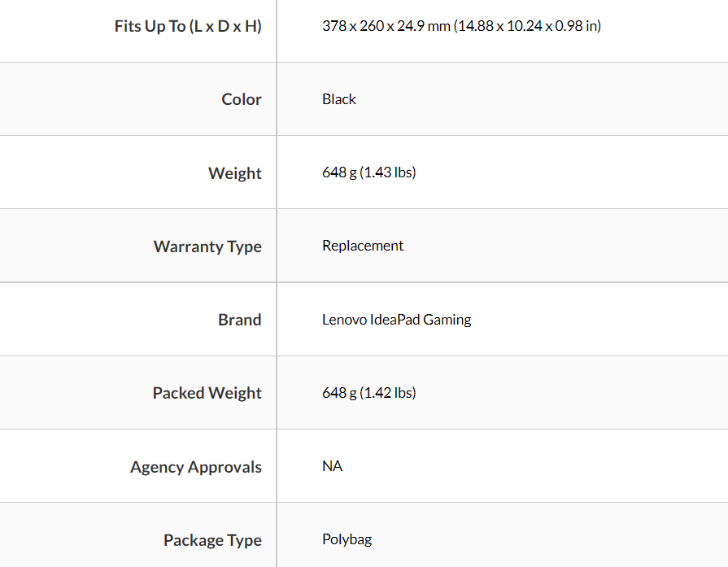Click '648 g' in the Weight row
The width and height of the screenshot is (728, 567).
[x=339, y=172]
